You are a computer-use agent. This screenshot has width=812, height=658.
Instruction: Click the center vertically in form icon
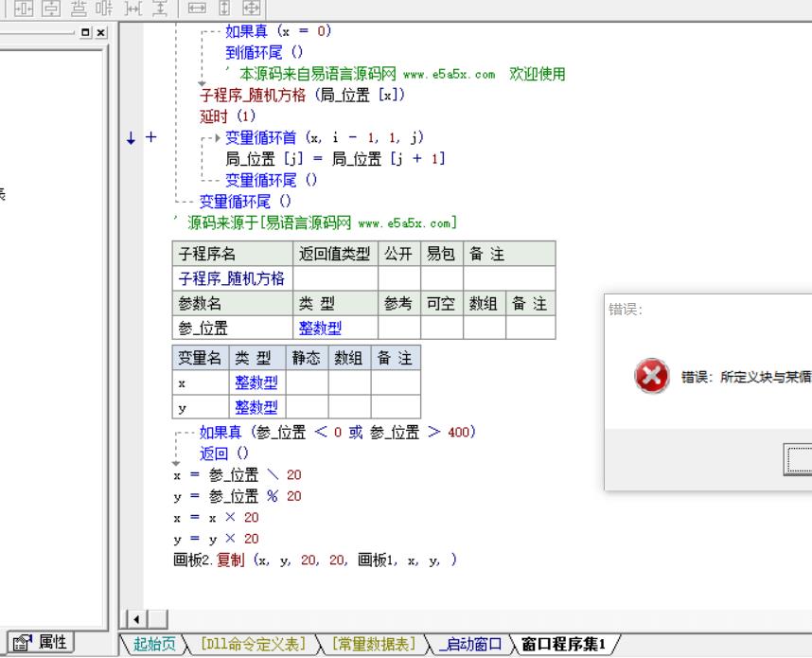51,9
